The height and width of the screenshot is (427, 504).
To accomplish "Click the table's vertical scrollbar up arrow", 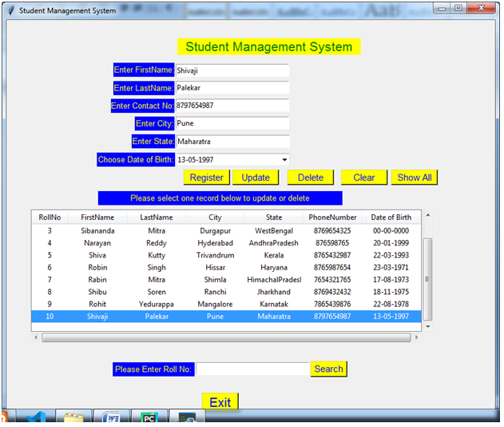I will click(428, 215).
